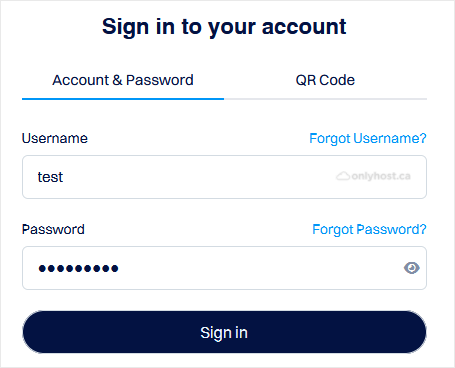The width and height of the screenshot is (455, 368).
Task: Open the Forgot Password? link
Action: click(x=369, y=229)
